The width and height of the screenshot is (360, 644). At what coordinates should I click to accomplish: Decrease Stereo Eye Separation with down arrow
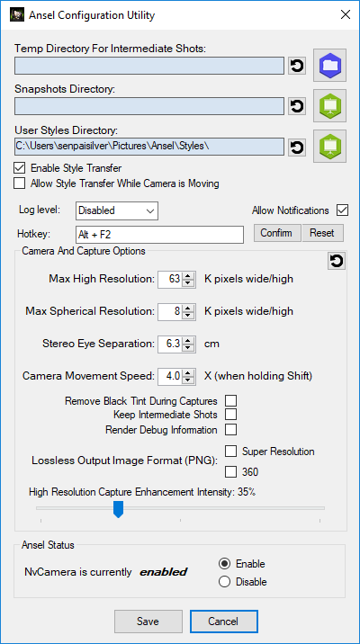[188, 347]
